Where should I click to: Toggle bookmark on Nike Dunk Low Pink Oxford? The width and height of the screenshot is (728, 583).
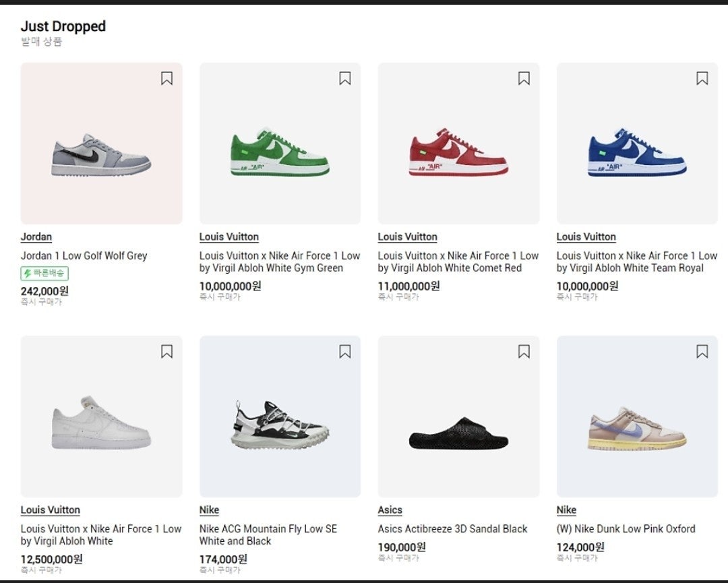pyautogui.click(x=702, y=352)
